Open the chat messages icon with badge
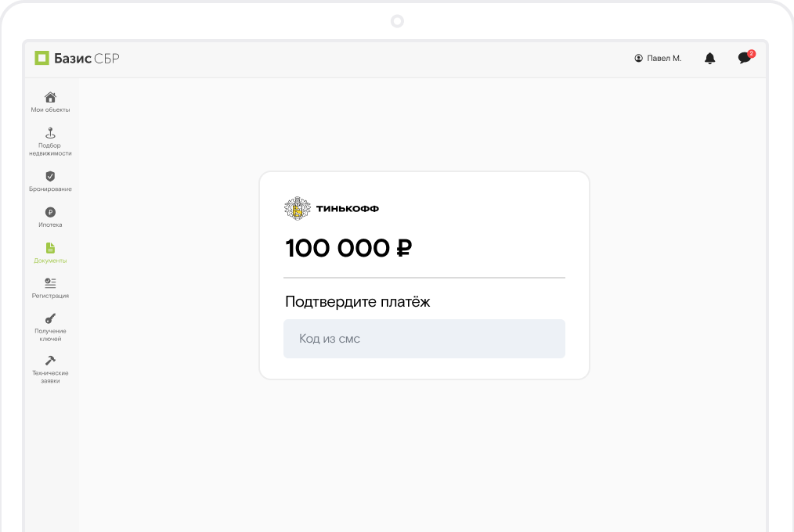 point(745,58)
